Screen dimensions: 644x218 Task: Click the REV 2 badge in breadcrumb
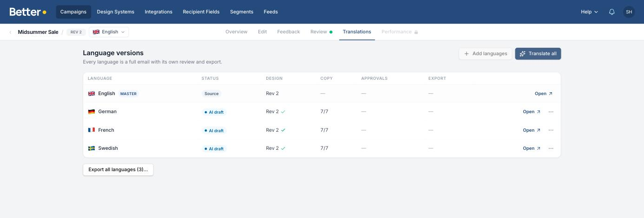point(76,32)
